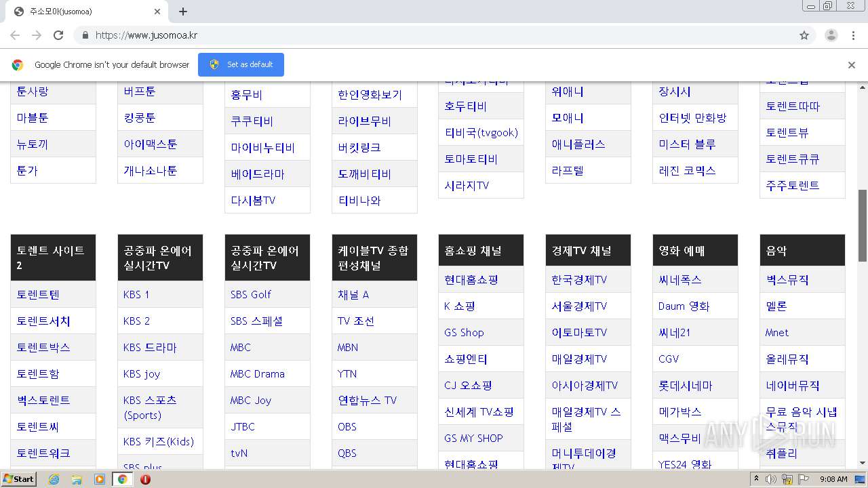The image size is (868, 488).
Task: Open the Action Center flag icon
Action: coord(804,479)
